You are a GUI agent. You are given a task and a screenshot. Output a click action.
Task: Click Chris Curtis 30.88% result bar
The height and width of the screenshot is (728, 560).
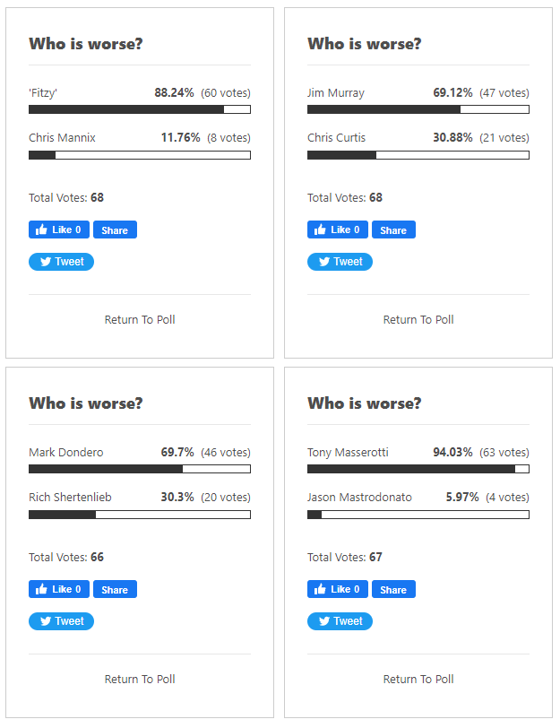(418, 155)
